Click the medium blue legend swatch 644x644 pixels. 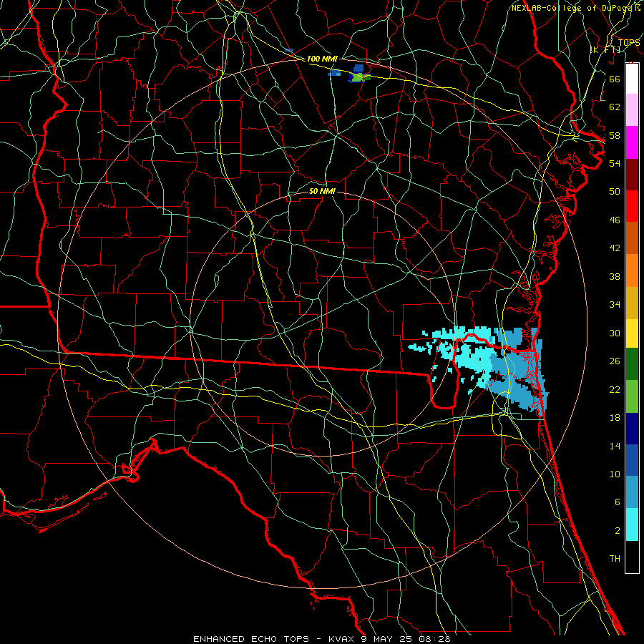(632, 460)
